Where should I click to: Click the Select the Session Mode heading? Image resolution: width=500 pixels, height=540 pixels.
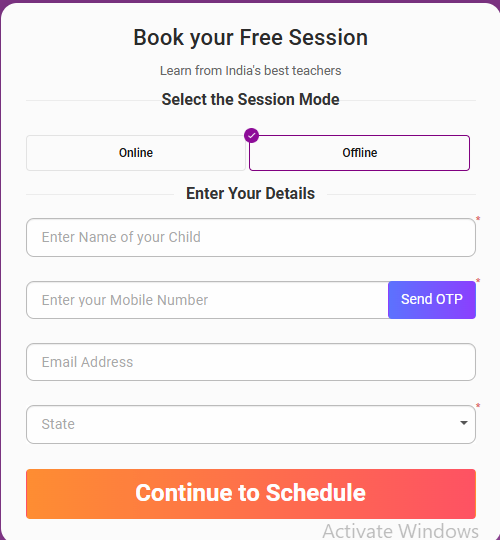[250, 100]
